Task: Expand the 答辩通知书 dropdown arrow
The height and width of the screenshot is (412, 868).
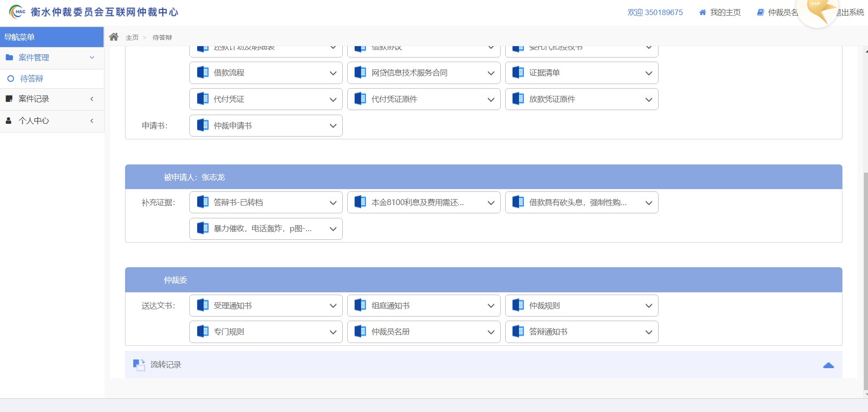Action: (x=649, y=332)
